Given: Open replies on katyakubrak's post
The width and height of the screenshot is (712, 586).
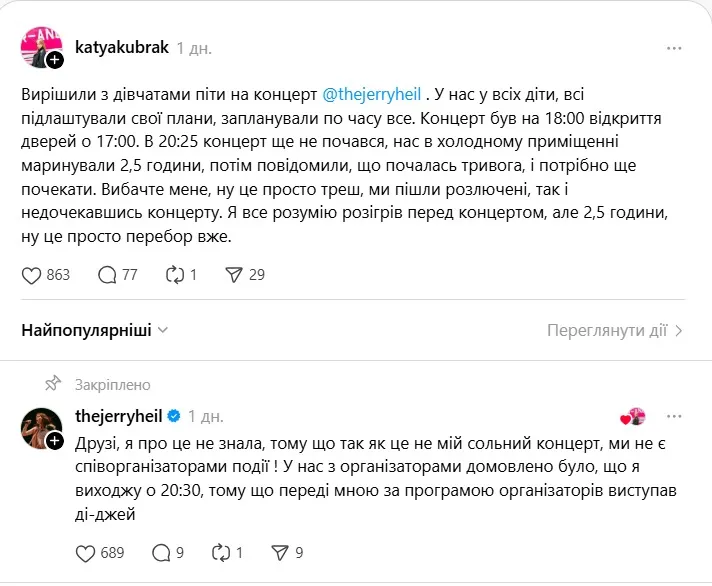Looking at the screenshot, I should [x=108, y=274].
